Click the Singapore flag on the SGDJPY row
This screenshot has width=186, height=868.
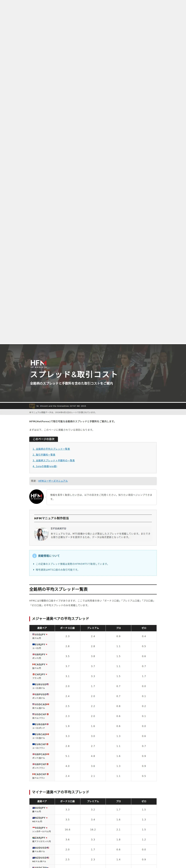pos(34,827)
